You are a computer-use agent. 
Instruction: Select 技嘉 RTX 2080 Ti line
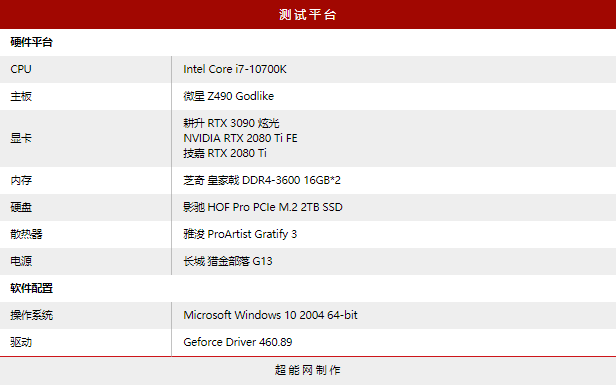click(225, 153)
